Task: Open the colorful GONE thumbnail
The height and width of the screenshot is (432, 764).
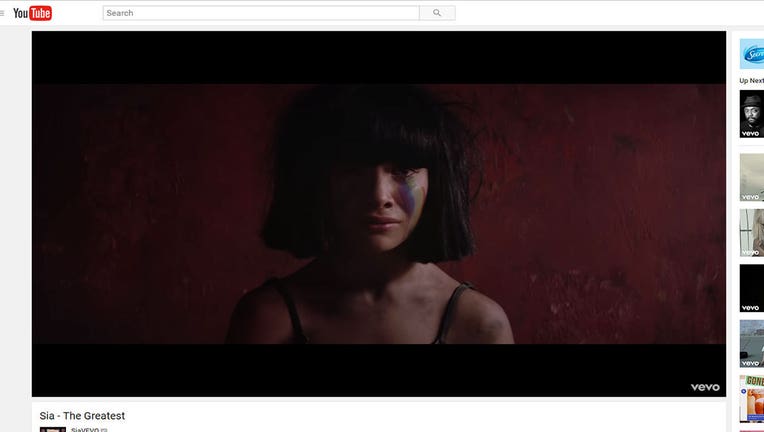Action: (x=752, y=399)
